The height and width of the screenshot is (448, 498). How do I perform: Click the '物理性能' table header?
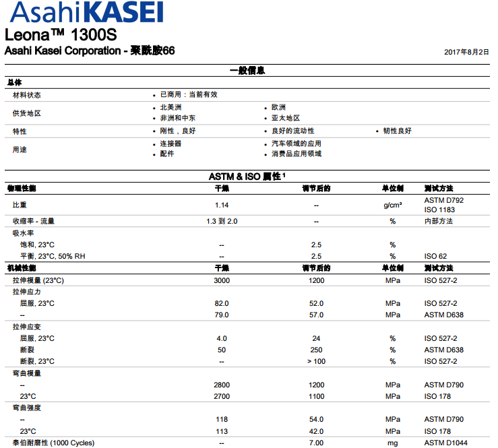[x=22, y=189]
